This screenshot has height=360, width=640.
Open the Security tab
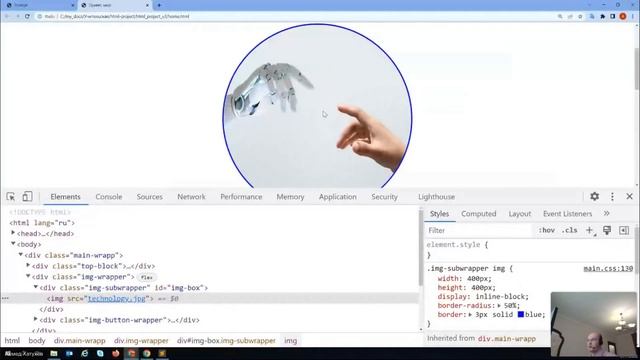pyautogui.click(x=384, y=197)
